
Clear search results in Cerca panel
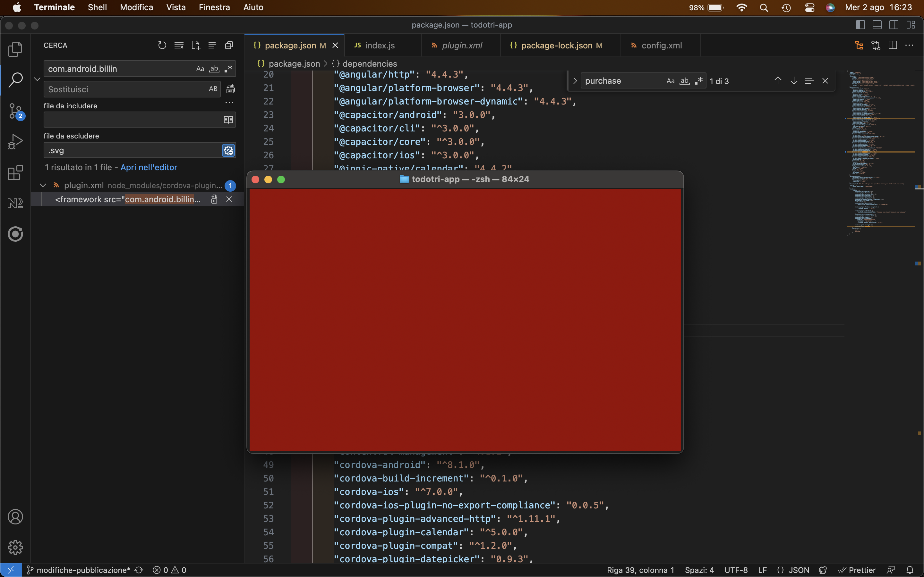pyautogui.click(x=179, y=46)
